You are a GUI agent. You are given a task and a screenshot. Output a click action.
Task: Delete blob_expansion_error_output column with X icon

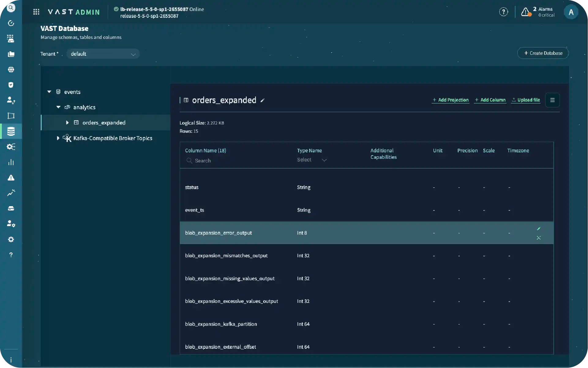click(x=539, y=238)
